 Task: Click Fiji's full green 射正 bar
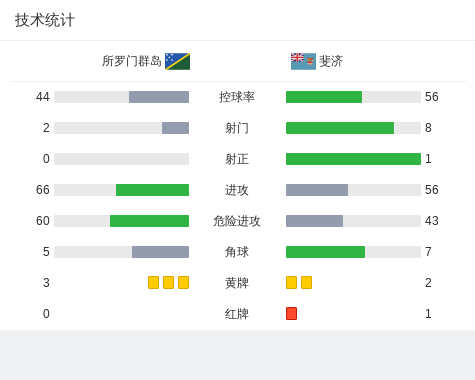click(353, 159)
